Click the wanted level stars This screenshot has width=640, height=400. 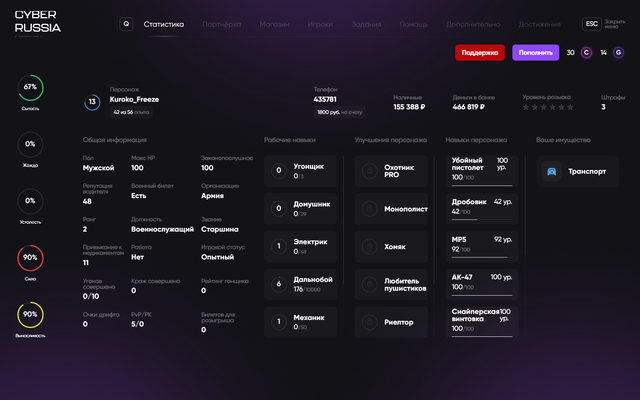tap(548, 107)
